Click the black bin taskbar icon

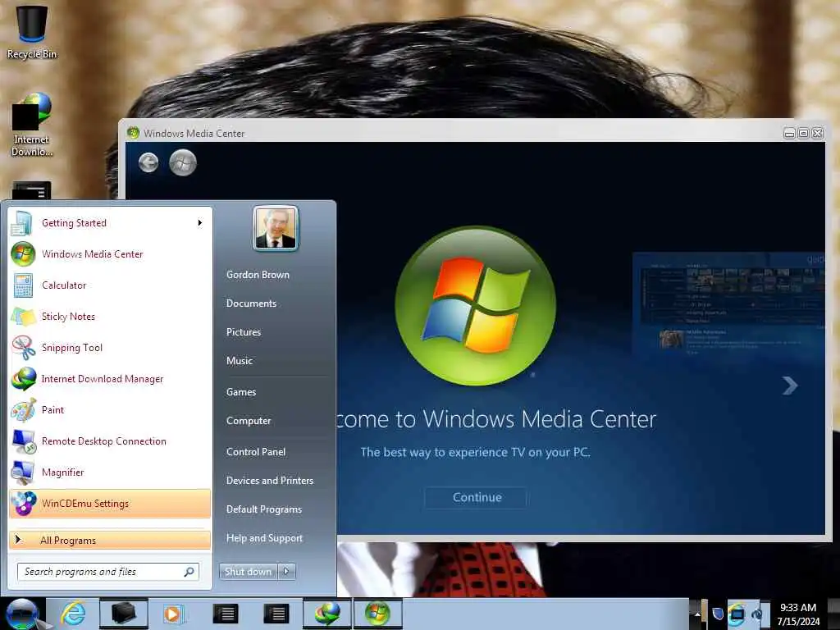click(x=123, y=614)
